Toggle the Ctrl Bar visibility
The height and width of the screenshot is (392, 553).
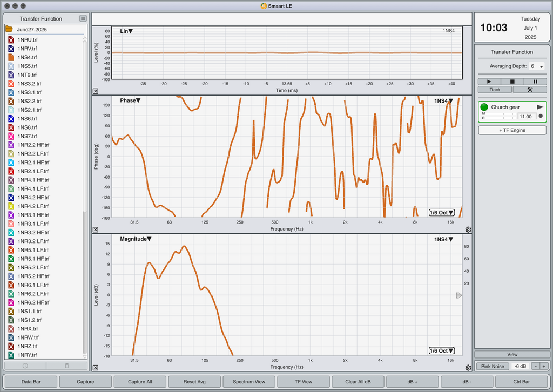[521, 381]
